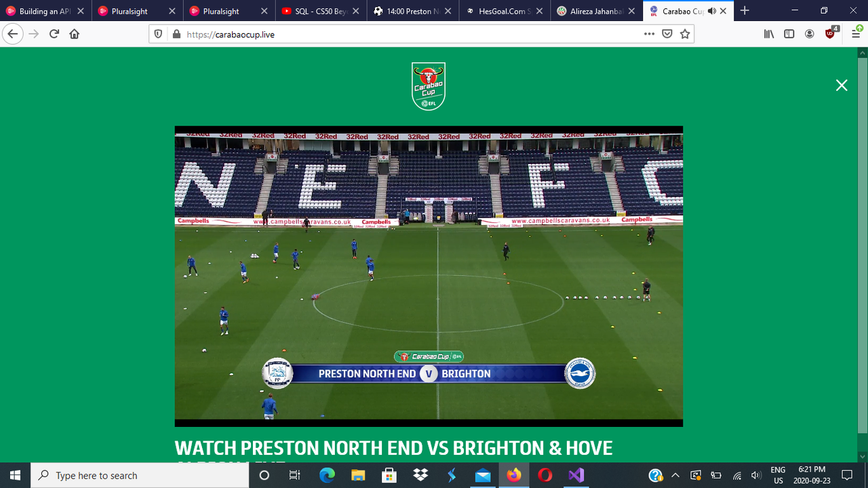This screenshot has width=868, height=488.
Task: Open the Mail app from the taskbar
Action: click(483, 475)
